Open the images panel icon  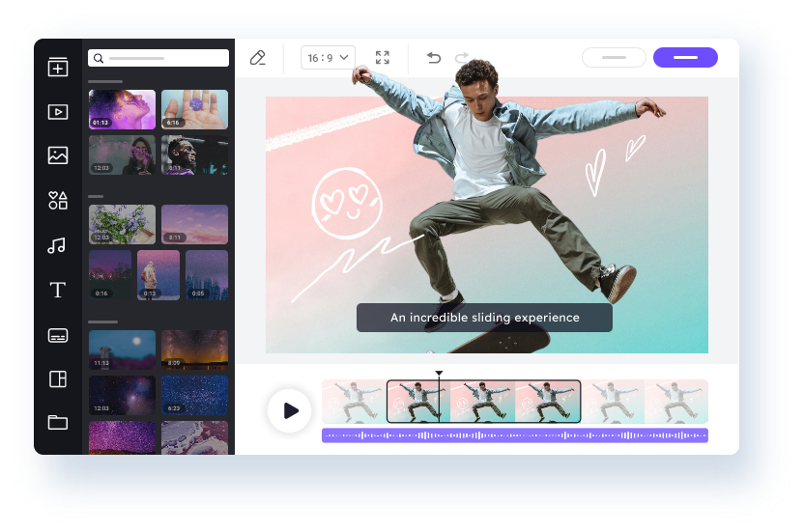(58, 155)
